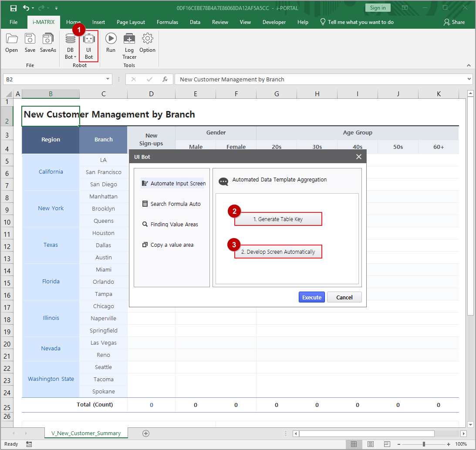Run the i-MATRIX script
The image size is (476, 450).
tap(111, 43)
